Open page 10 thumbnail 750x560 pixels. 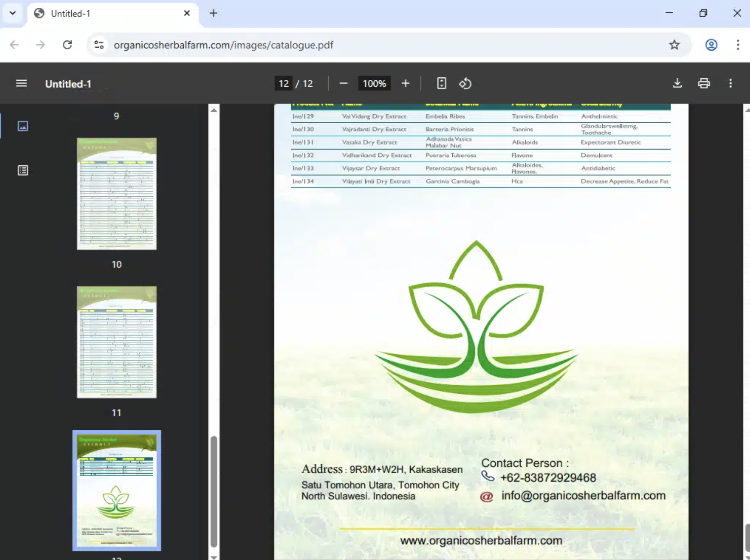click(116, 194)
